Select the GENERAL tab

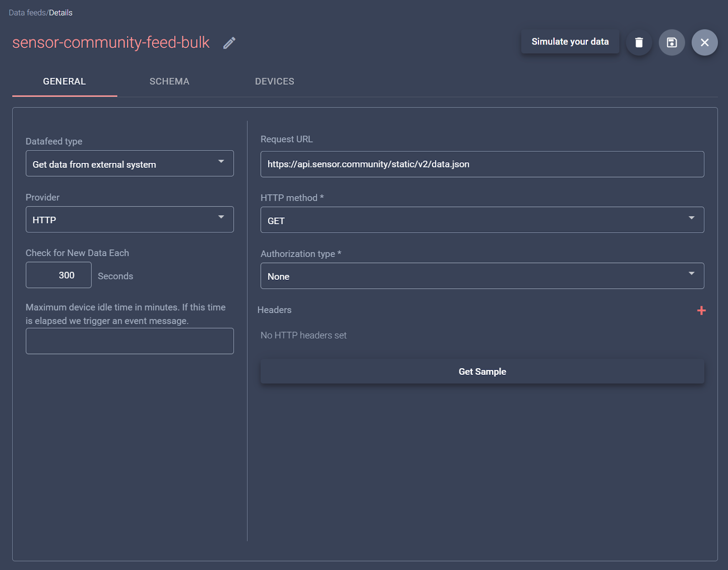click(x=64, y=81)
